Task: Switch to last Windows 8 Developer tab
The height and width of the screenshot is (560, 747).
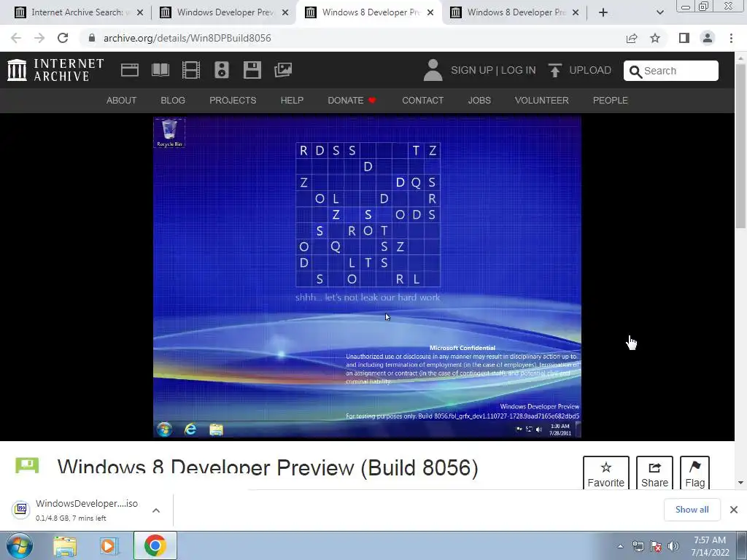Action: pos(514,12)
